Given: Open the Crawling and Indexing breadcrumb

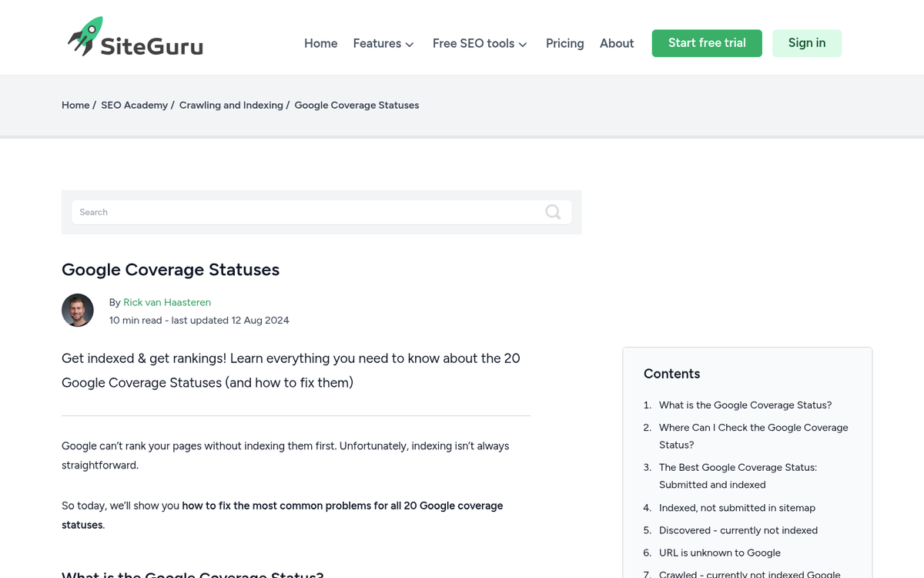Looking at the screenshot, I should tap(231, 105).
